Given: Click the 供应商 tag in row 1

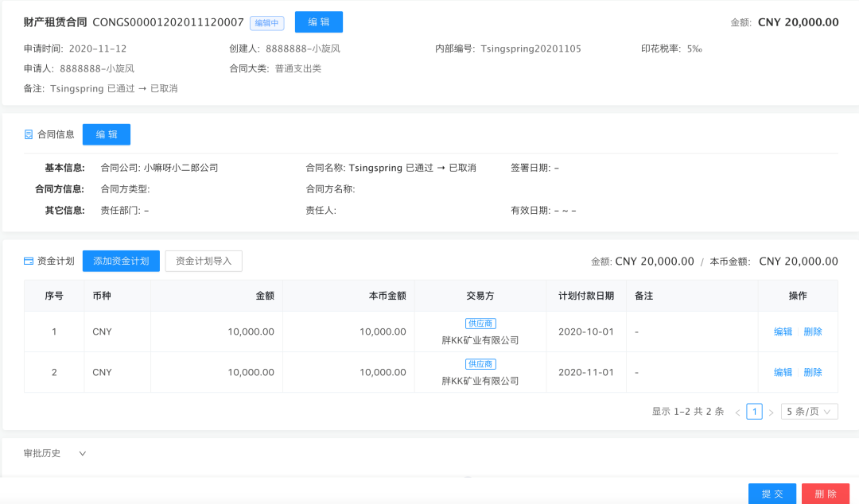Looking at the screenshot, I should (480, 324).
